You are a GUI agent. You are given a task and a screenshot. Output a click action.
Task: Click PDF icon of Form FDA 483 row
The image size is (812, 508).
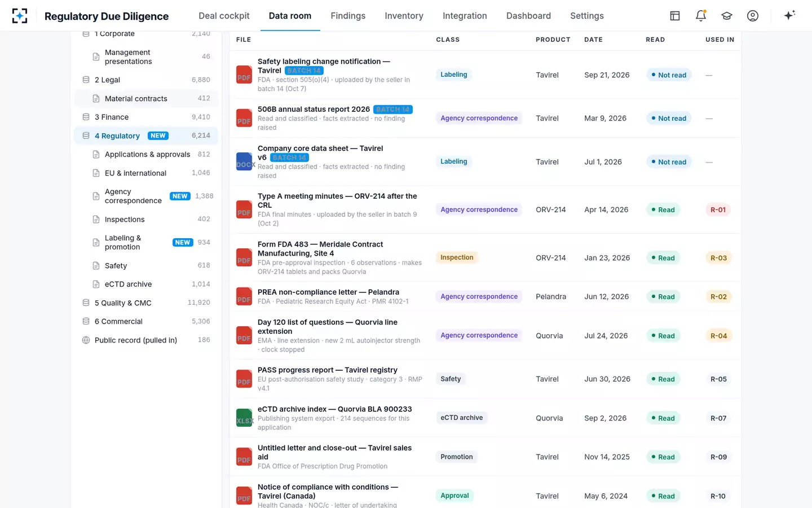coord(244,258)
